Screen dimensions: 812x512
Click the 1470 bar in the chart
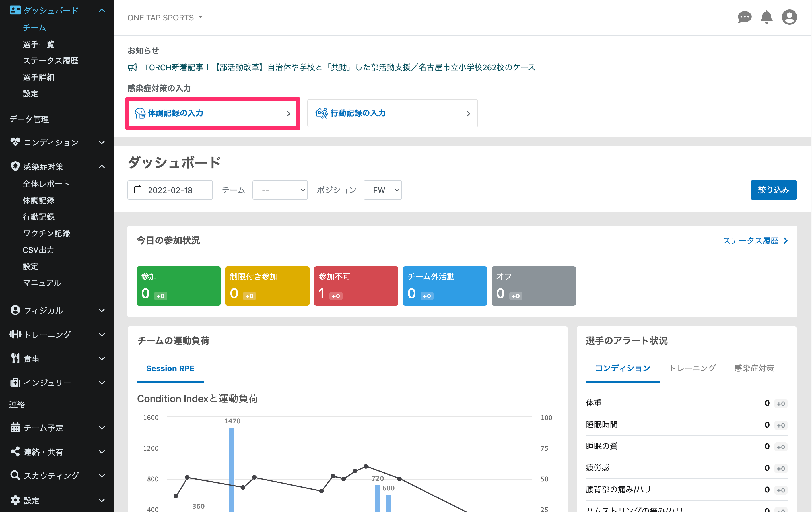tap(232, 470)
